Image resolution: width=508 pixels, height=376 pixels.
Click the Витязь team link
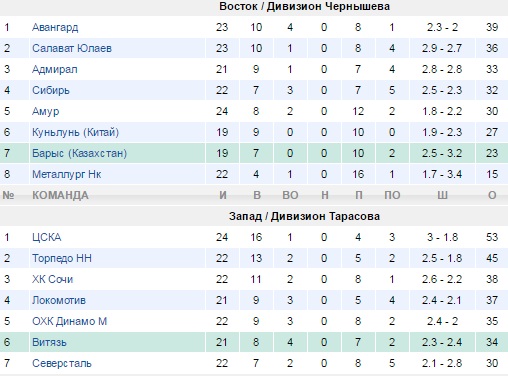pos(49,342)
